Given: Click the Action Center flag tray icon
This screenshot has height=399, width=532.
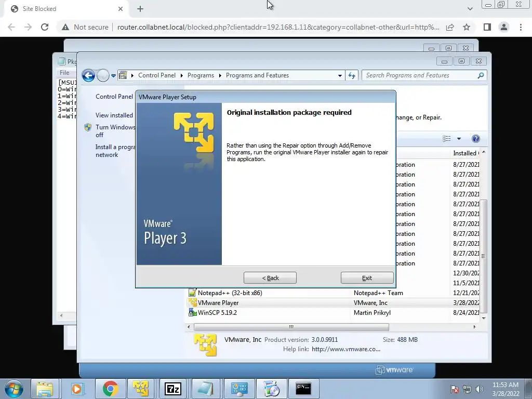Looking at the screenshot, I should coord(454,389).
